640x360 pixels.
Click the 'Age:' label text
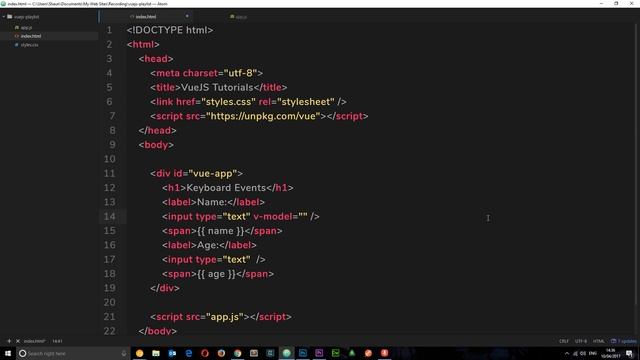point(208,245)
